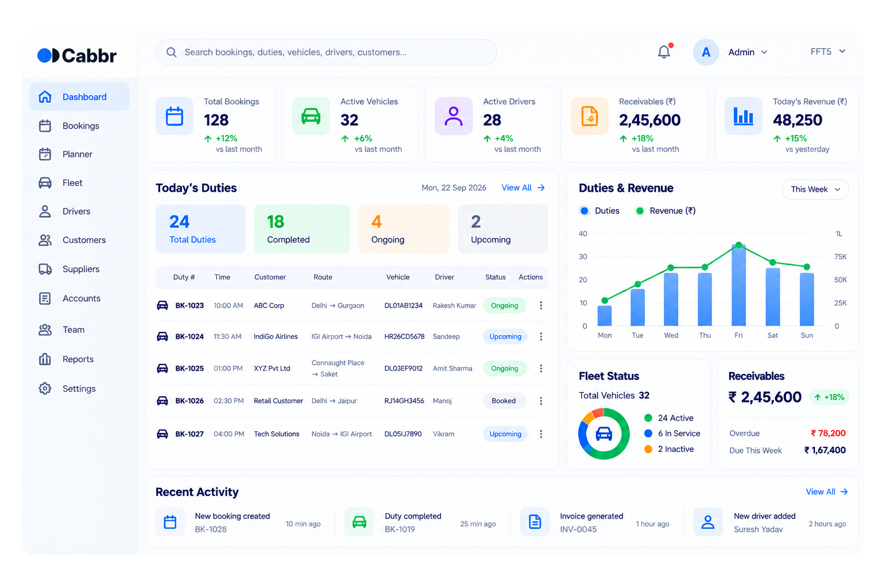
Task: Click the Friday bar in chart
Action: (738, 285)
